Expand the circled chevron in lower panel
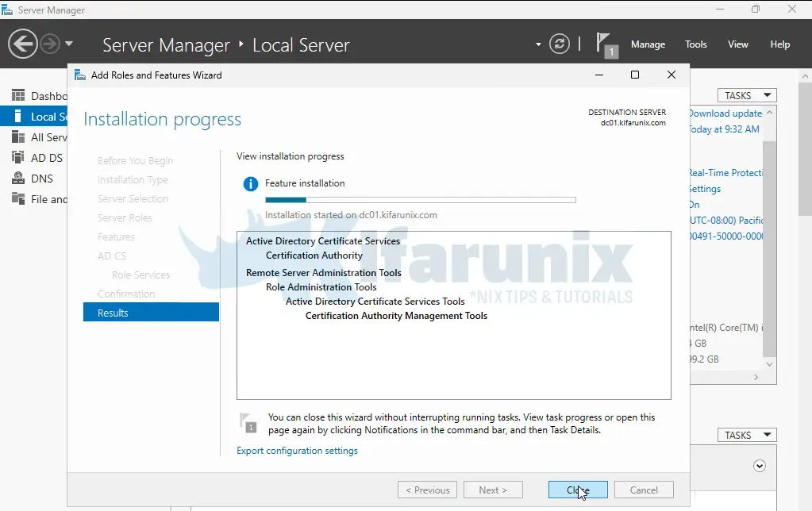 coord(759,466)
